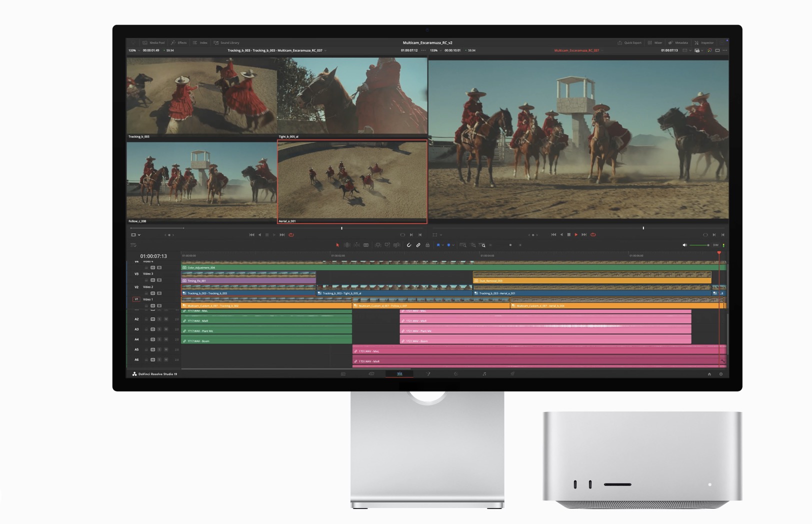Lock the Video 2 track
This screenshot has width=812, height=524.
point(146,293)
